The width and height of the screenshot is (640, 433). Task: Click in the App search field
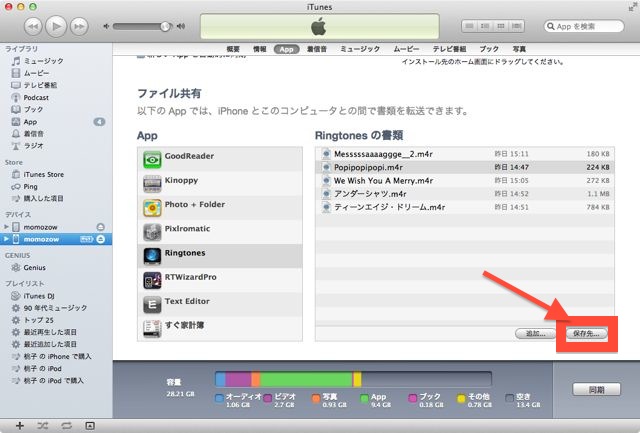click(x=584, y=27)
